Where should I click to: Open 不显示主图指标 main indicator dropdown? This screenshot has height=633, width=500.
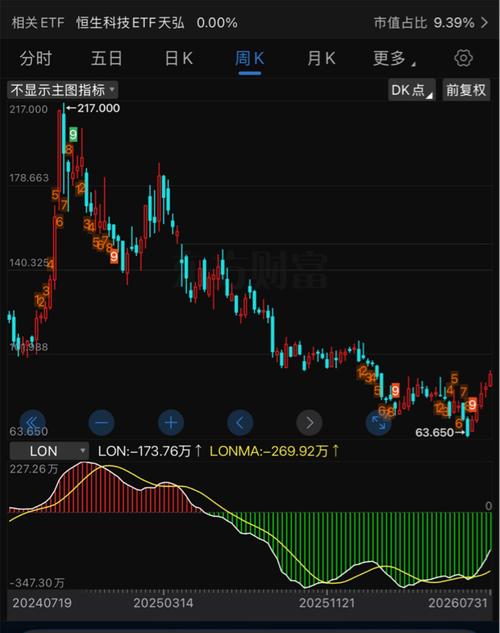click(x=63, y=90)
